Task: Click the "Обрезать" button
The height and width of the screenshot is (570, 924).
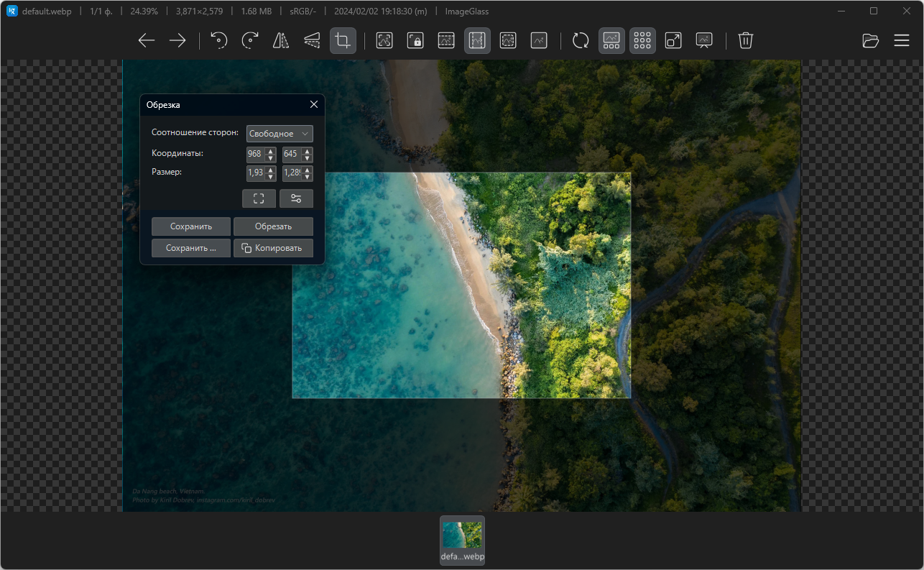Action: tap(273, 226)
